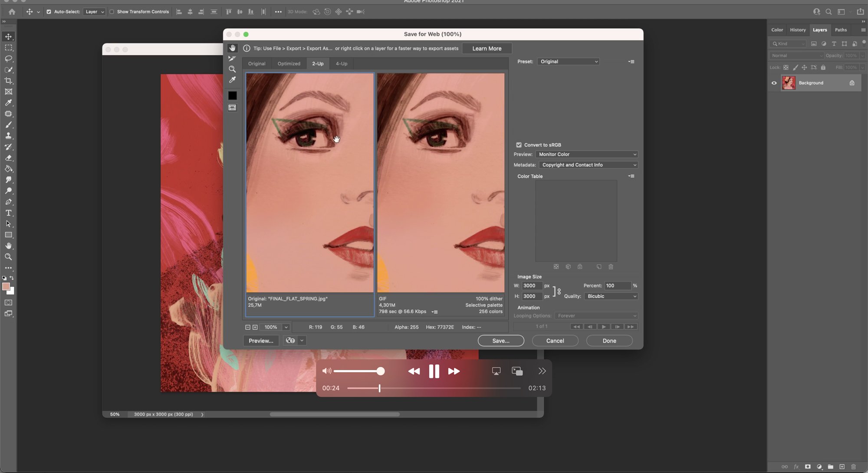Image resolution: width=868 pixels, height=473 pixels.
Task: Open the Preset dropdown showing Original
Action: coord(568,62)
